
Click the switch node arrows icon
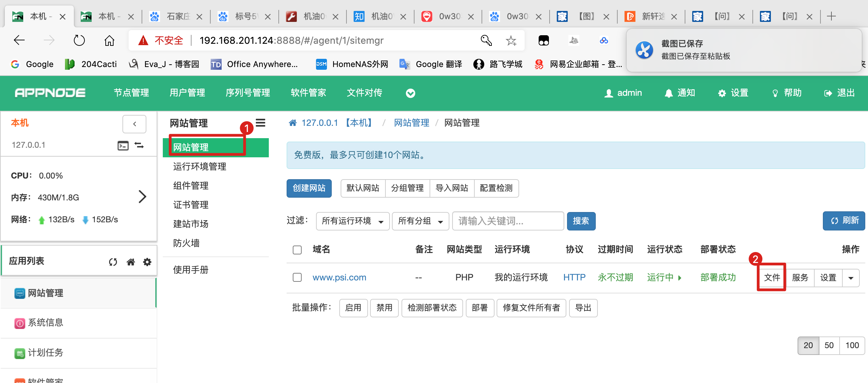pyautogui.click(x=139, y=145)
